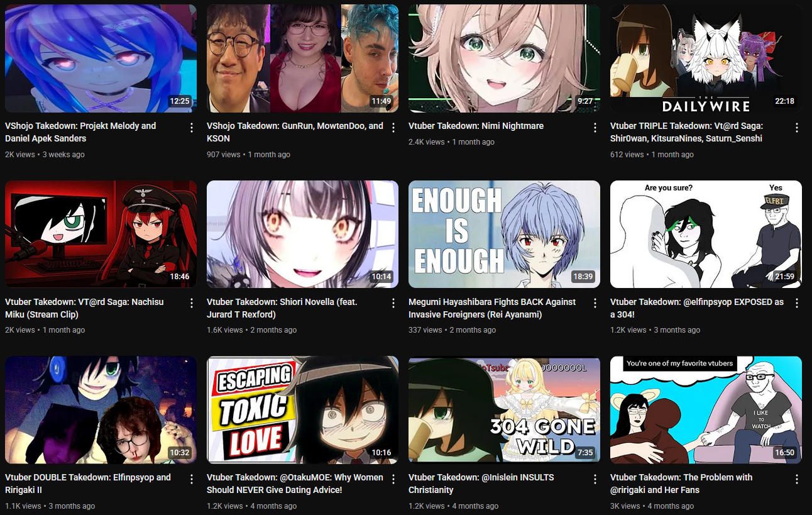Open 'Why Women Should NEVER Give Dating Advice!' title
This screenshot has height=515, width=812.
[295, 484]
